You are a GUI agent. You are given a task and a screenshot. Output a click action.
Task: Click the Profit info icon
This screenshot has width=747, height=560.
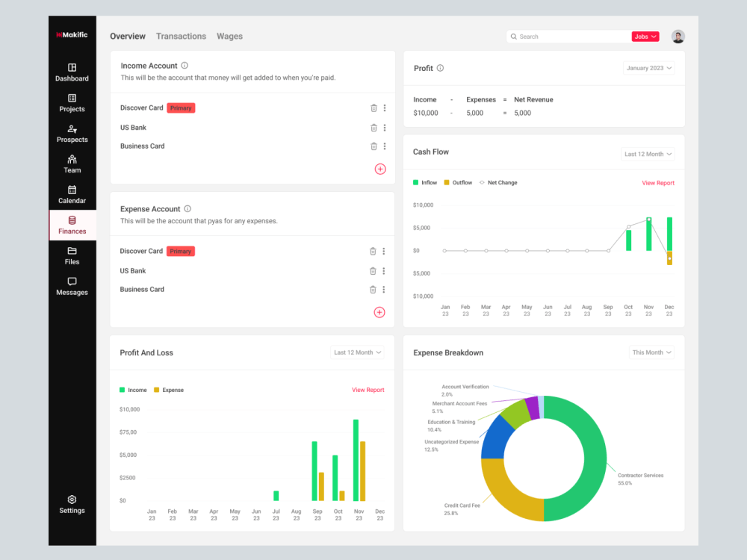[x=440, y=68]
